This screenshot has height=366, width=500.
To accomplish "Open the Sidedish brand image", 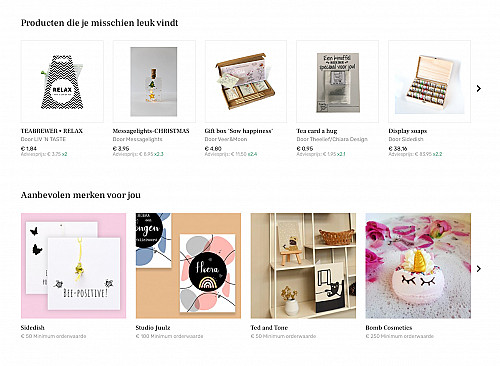I will pos(74,266).
